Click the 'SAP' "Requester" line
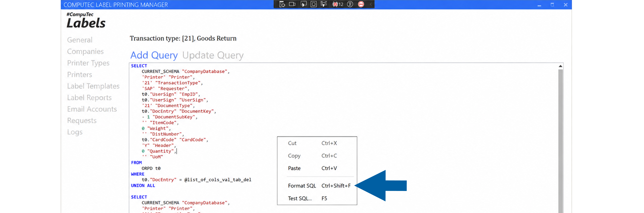This screenshot has height=213, width=644. point(165,89)
